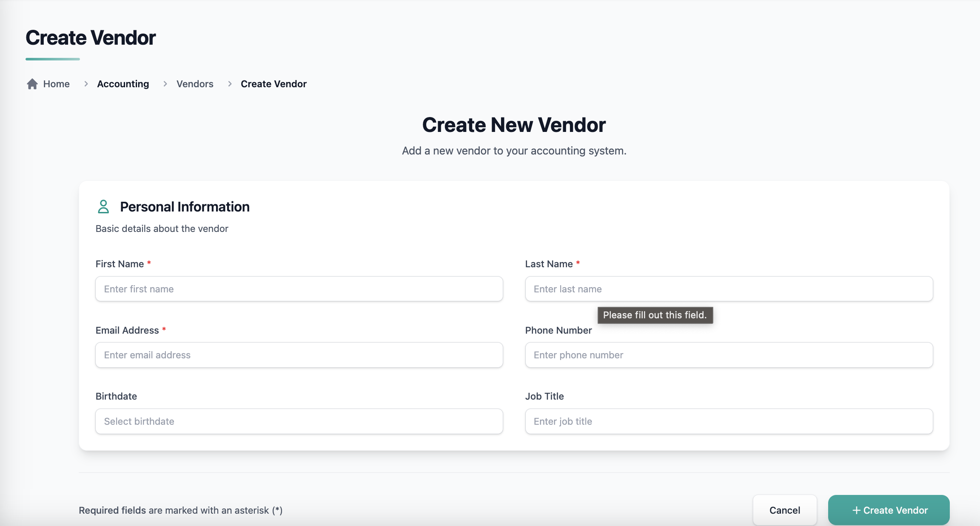Focus the First Name input
The width and height of the screenshot is (980, 526).
click(299, 289)
